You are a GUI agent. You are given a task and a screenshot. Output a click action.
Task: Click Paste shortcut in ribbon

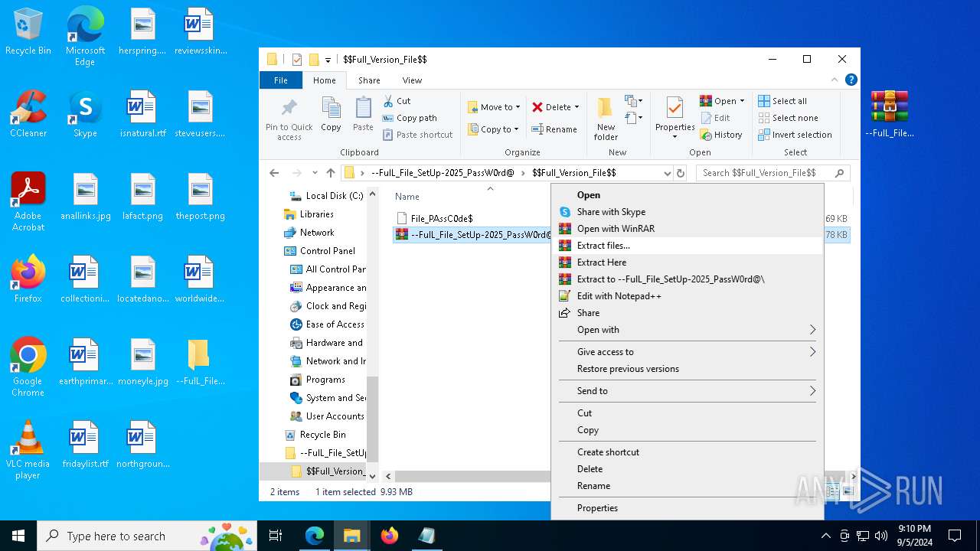pyautogui.click(x=417, y=135)
